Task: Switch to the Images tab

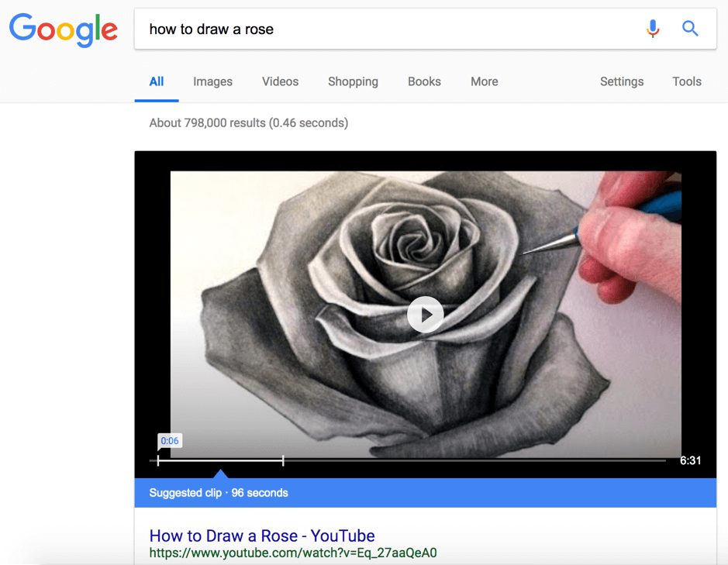Action: [x=212, y=81]
